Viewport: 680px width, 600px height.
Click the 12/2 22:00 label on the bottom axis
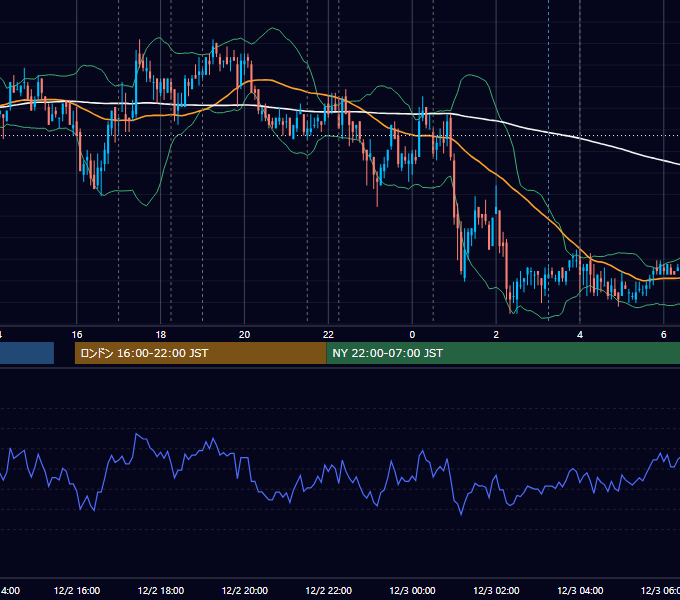[x=328, y=591]
